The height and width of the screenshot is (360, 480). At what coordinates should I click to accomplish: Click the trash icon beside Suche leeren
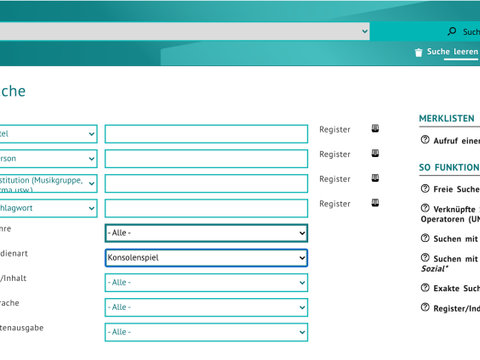tap(418, 53)
